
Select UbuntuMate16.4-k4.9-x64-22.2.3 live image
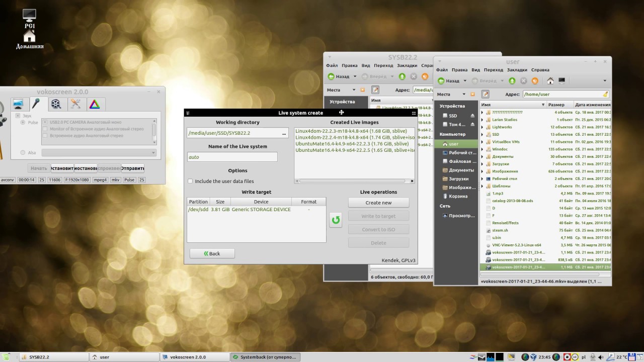(x=352, y=143)
